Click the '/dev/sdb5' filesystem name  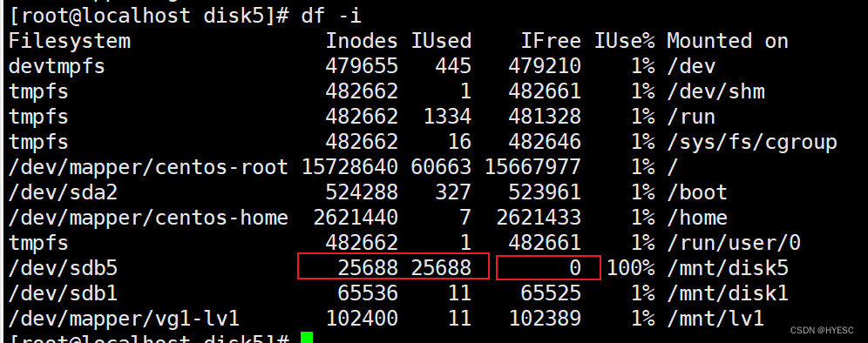tap(63, 268)
